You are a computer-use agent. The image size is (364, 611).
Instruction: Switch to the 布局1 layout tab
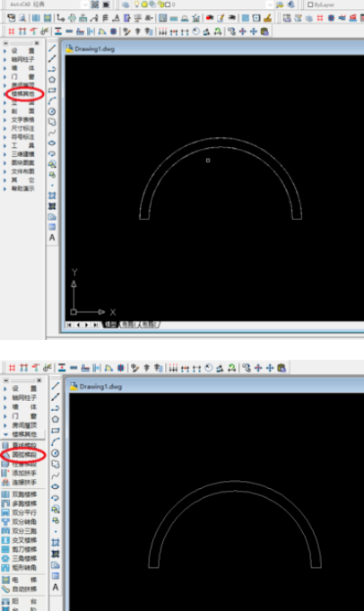[x=128, y=324]
